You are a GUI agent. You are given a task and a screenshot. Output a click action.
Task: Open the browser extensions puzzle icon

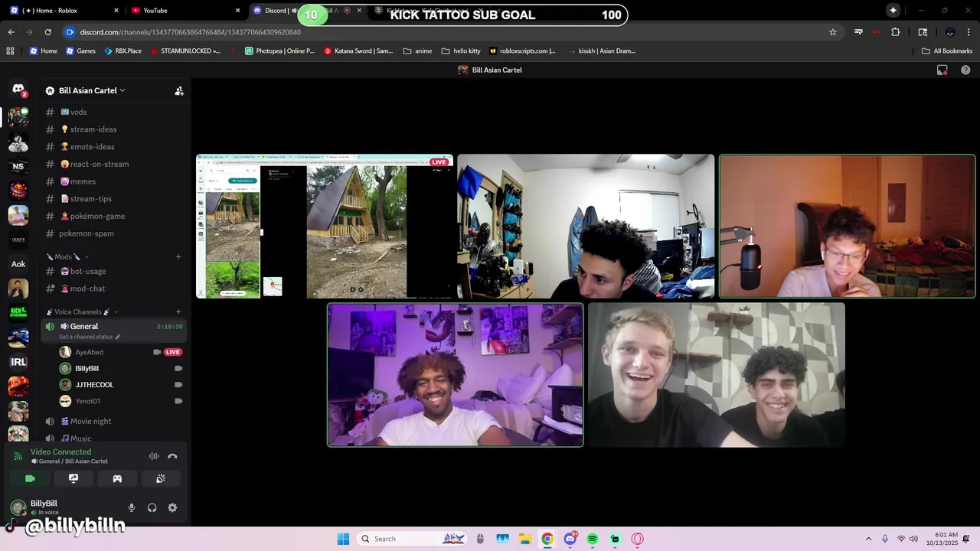[x=896, y=32]
